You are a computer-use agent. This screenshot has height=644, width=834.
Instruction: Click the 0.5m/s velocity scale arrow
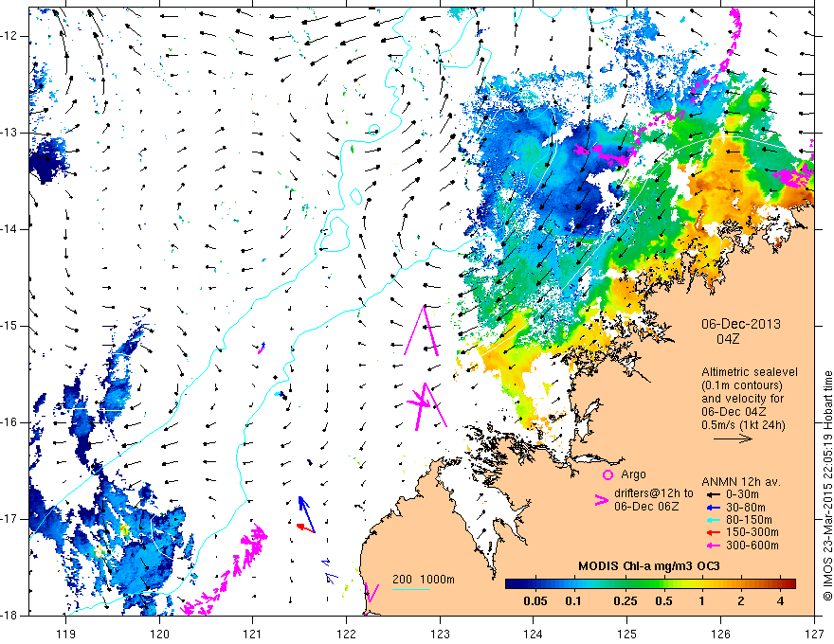point(733,438)
